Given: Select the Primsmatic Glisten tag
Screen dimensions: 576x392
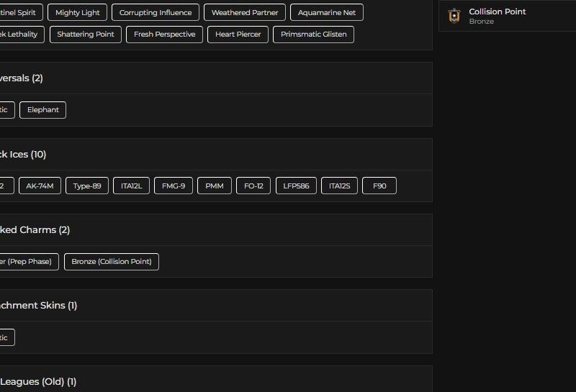Looking at the screenshot, I should [313, 34].
